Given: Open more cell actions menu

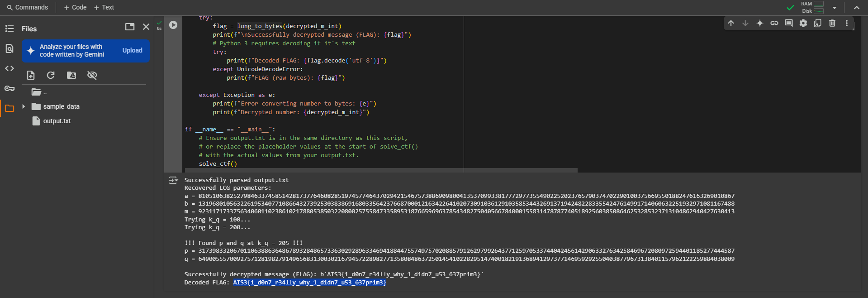Looking at the screenshot, I should [846, 23].
